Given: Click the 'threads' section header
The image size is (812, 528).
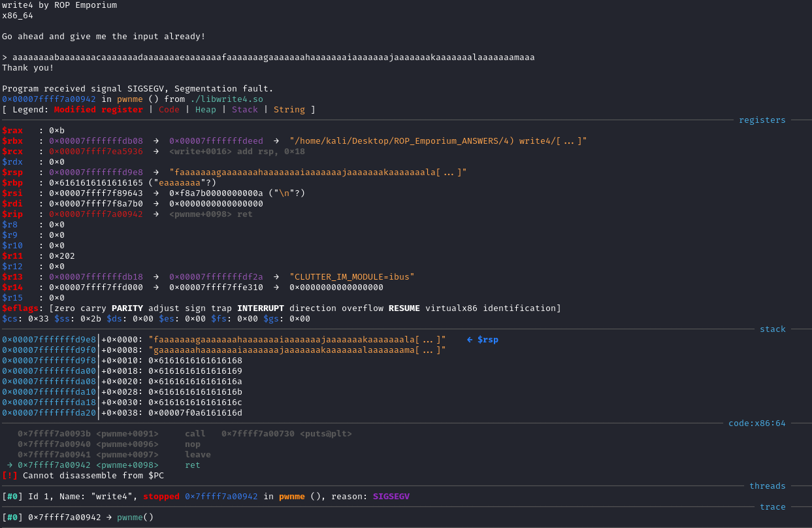Looking at the screenshot, I should tap(768, 486).
